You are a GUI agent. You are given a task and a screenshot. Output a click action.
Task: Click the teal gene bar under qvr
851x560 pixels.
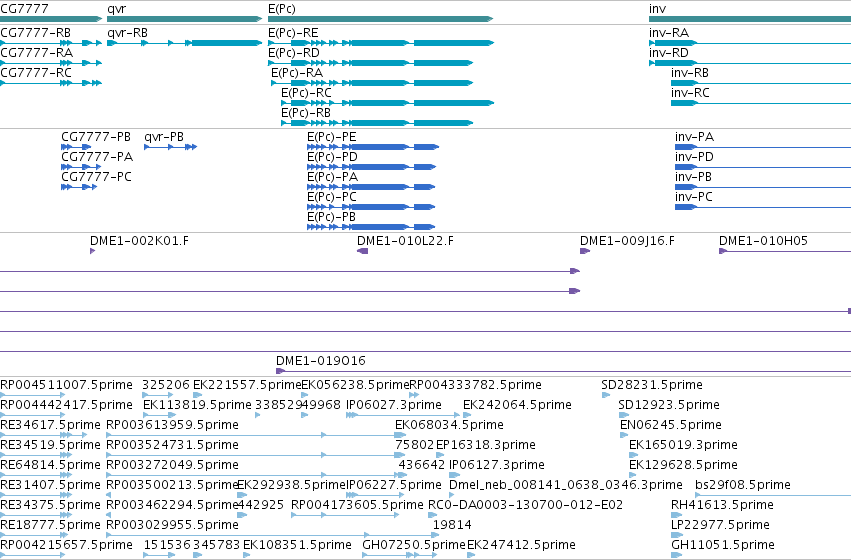pyautogui.click(x=185, y=19)
